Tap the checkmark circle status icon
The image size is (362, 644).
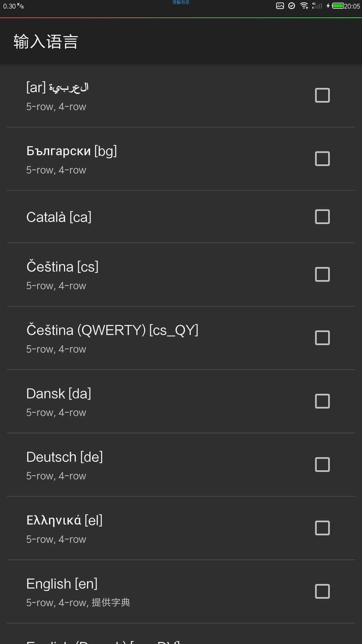[292, 6]
